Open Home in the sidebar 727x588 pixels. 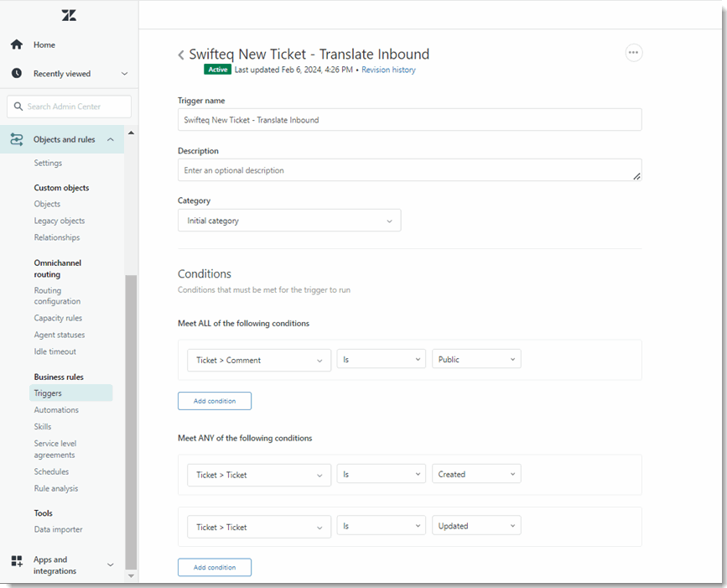[44, 45]
